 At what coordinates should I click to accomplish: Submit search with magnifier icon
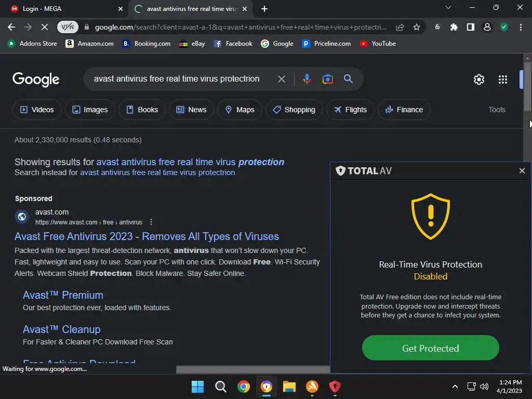(348, 79)
